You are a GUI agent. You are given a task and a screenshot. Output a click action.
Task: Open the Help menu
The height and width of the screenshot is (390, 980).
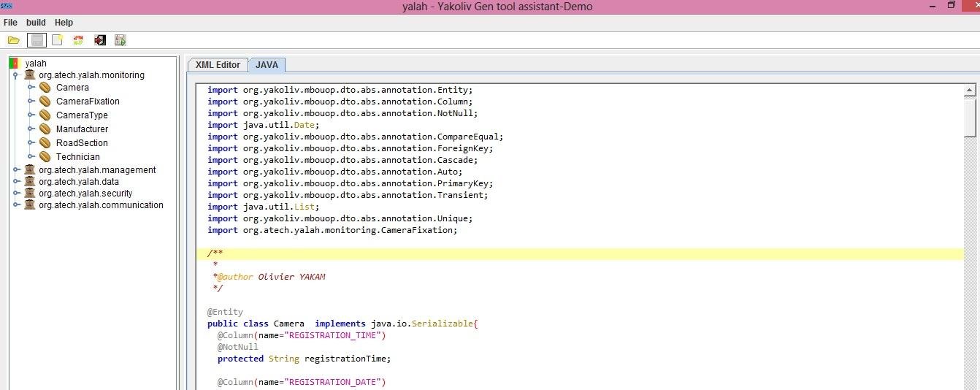coord(64,23)
